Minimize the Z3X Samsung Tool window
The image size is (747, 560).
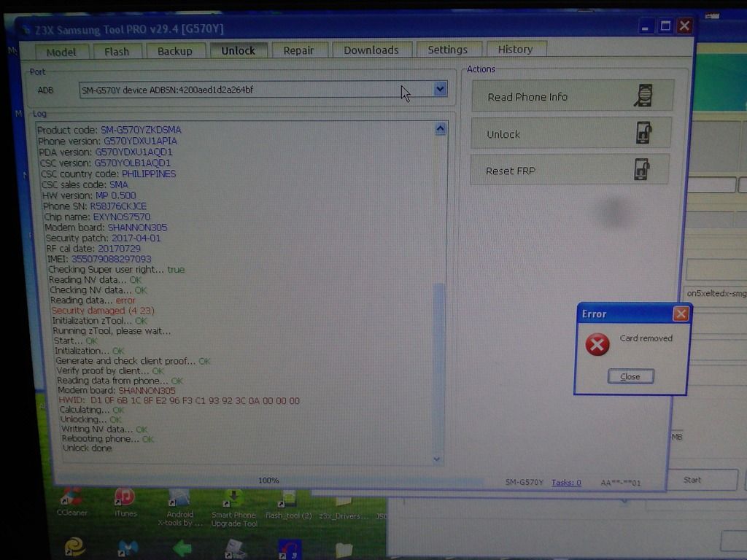coord(645,27)
